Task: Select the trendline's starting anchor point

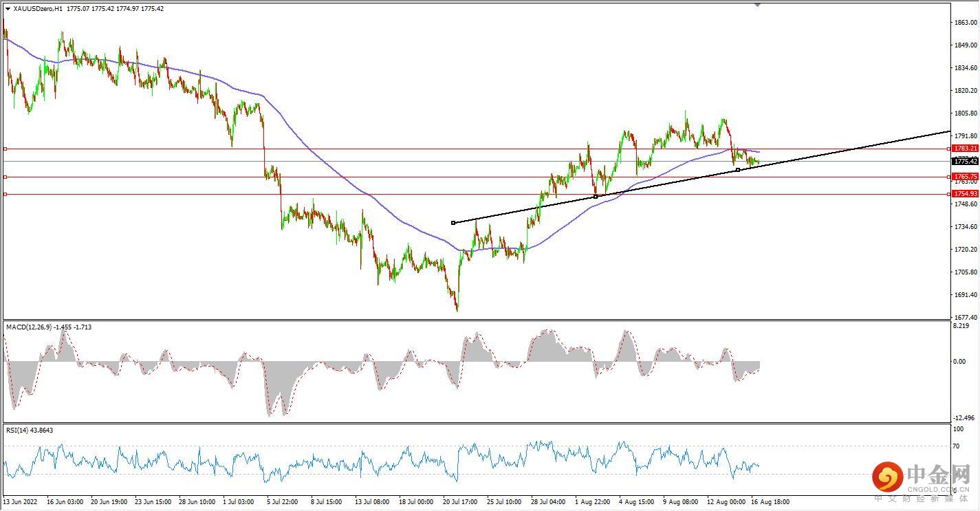Action: (x=453, y=223)
